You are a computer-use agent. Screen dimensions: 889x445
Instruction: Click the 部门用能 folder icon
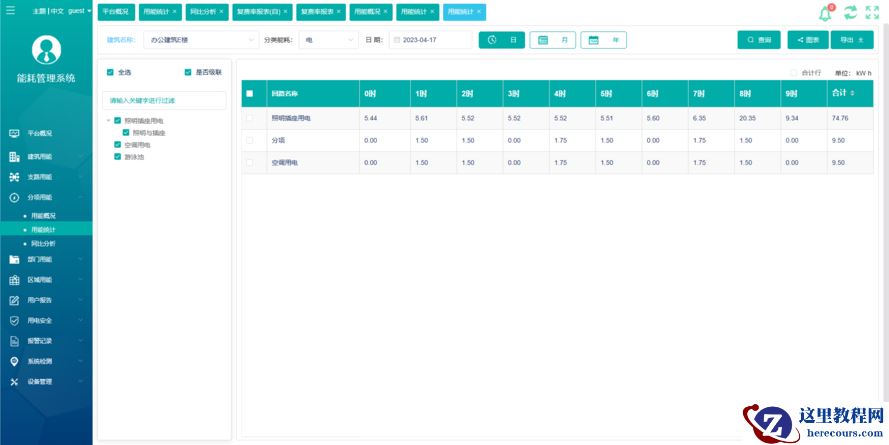tap(15, 259)
